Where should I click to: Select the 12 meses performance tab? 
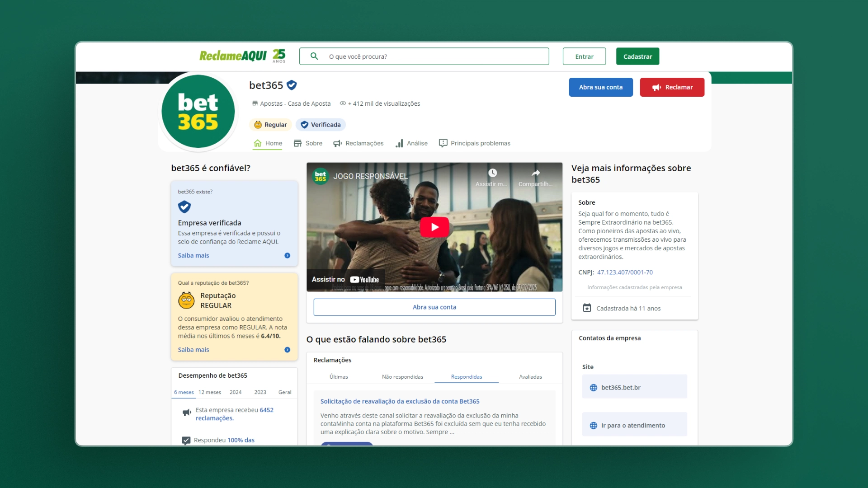[210, 392]
